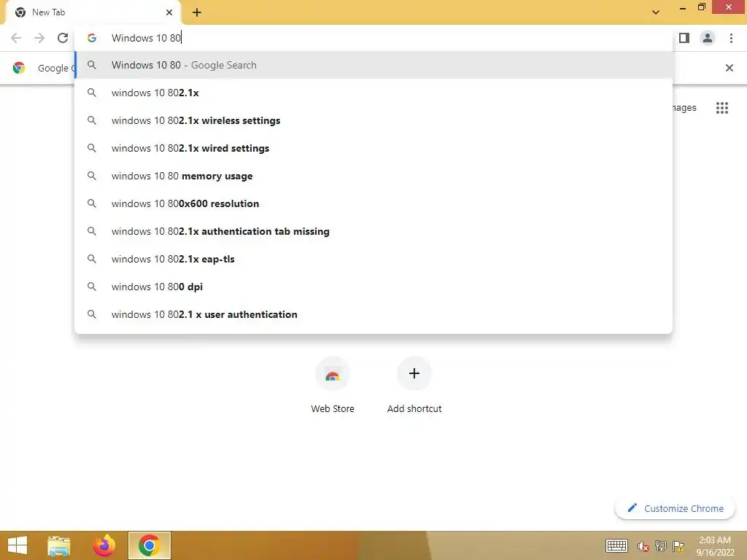
Task: Click the search icon beside 'memory usage'
Action: coord(92,176)
